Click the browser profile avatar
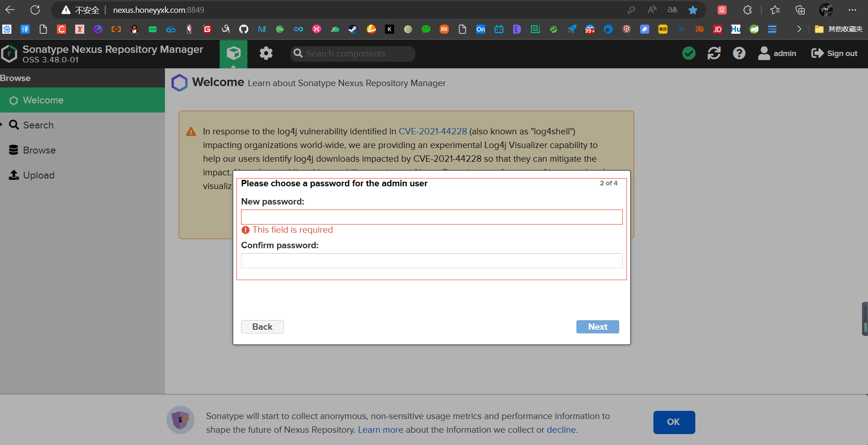 pos(826,10)
